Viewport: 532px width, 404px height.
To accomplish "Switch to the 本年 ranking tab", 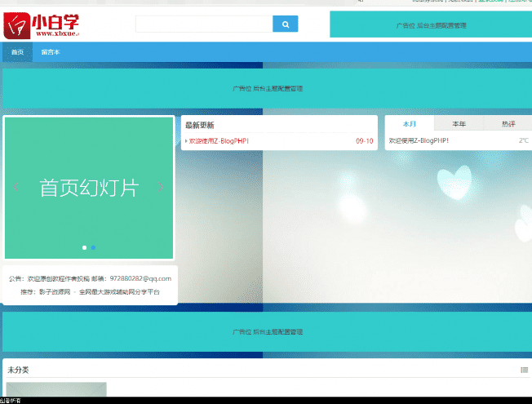I will 459,124.
